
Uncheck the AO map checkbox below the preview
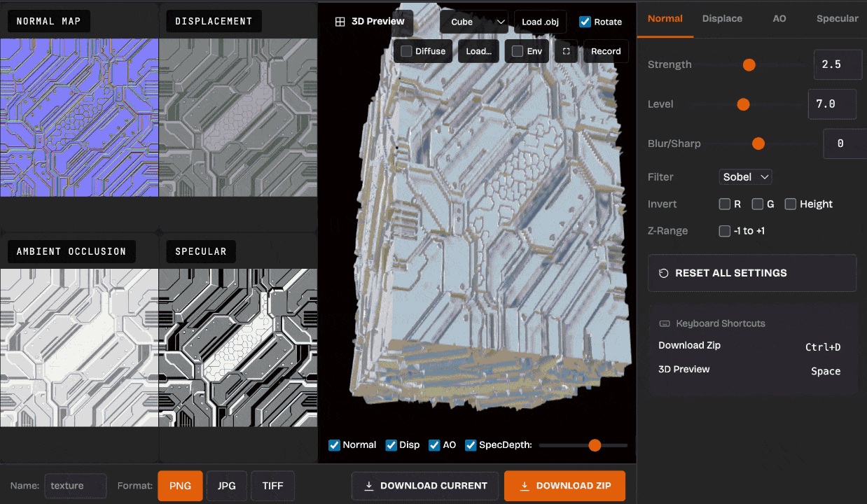point(434,445)
